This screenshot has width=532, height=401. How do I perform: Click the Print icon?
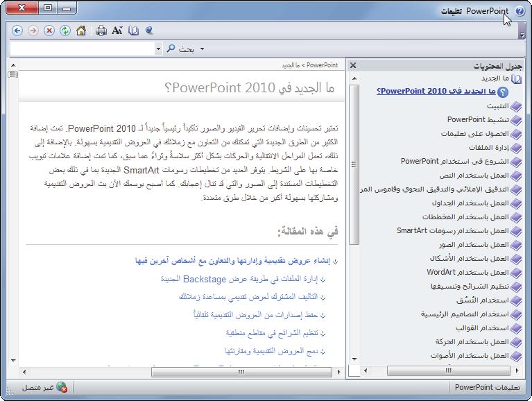[x=101, y=31]
